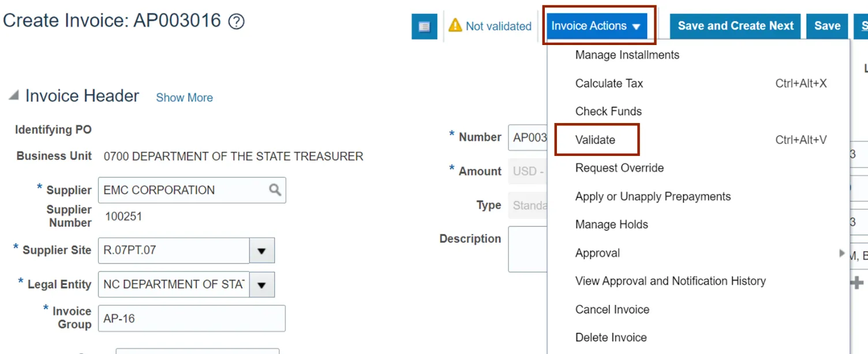Click the help question mark icon
Screen dimensions: 868x354
237,22
